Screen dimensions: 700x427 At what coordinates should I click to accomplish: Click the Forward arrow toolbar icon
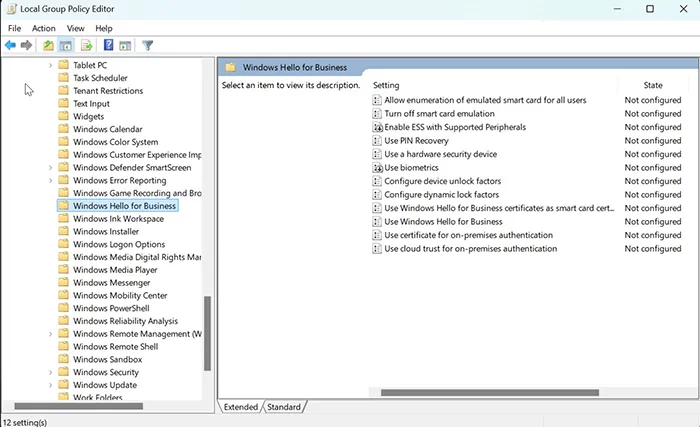point(25,45)
